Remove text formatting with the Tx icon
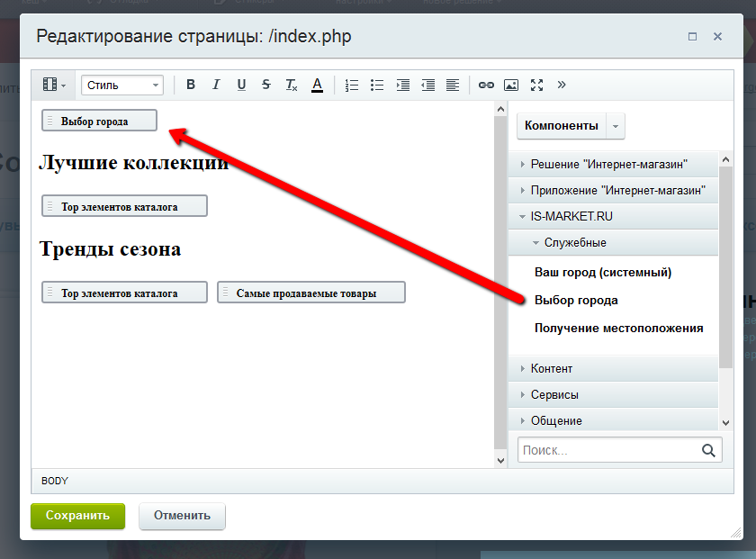This screenshot has width=756, height=559. tap(291, 85)
